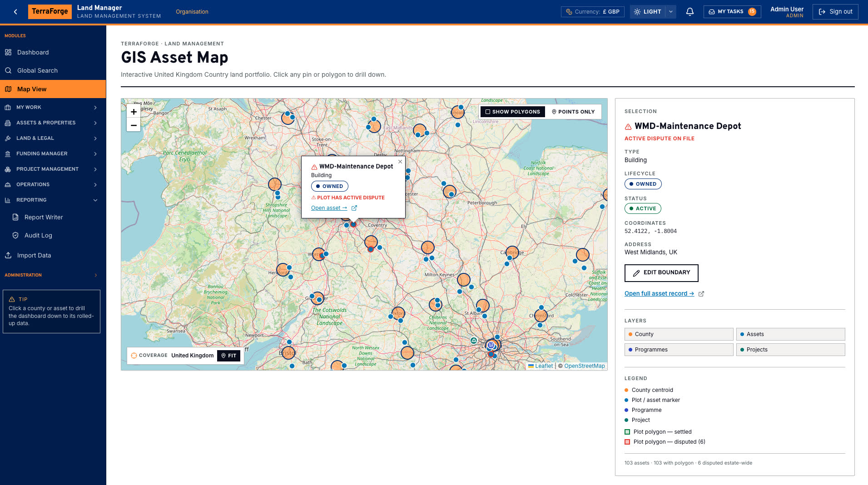Click the county centroid near Milton Keynes
This screenshot has width=868, height=485.
point(464,280)
